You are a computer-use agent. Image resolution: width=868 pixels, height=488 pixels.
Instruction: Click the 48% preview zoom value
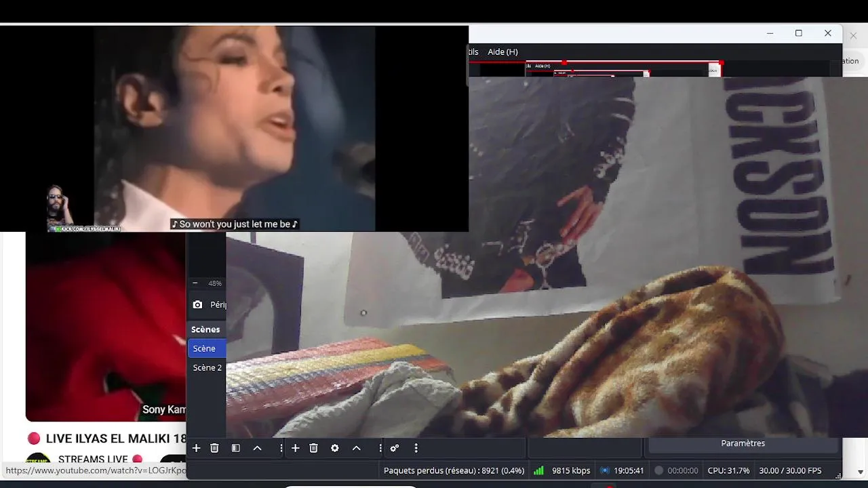[x=215, y=283]
